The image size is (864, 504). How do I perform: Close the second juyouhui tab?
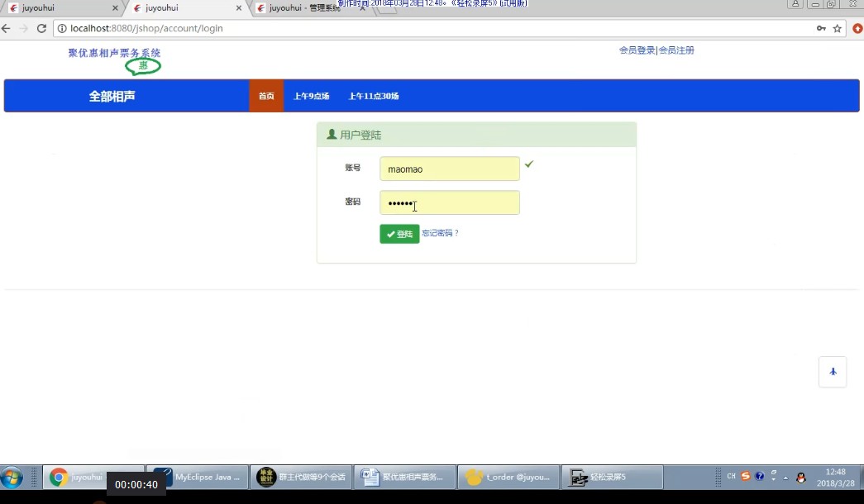[x=239, y=8]
